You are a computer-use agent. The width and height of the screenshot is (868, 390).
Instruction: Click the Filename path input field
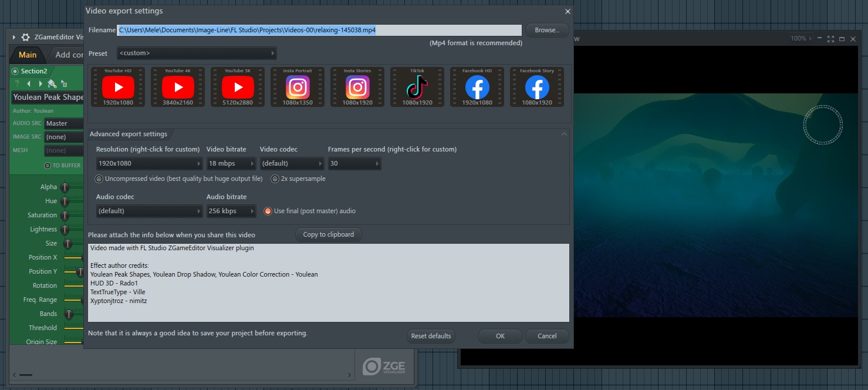319,30
